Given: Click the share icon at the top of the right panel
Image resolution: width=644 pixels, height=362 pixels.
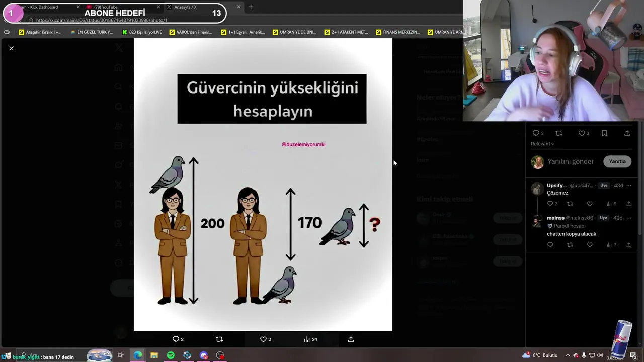Looking at the screenshot, I should coord(627,133).
